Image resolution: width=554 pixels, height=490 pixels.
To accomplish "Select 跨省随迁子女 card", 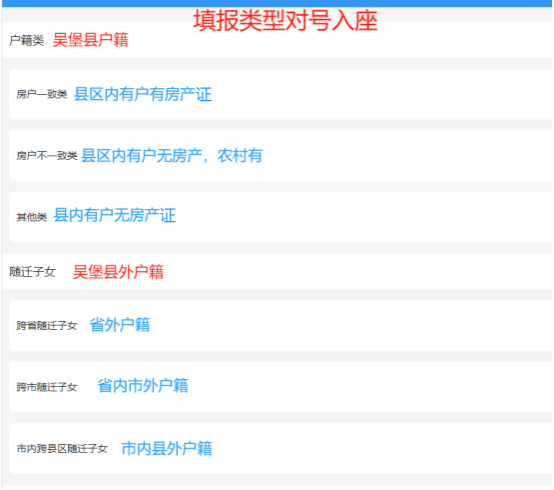I will click(x=281, y=325).
